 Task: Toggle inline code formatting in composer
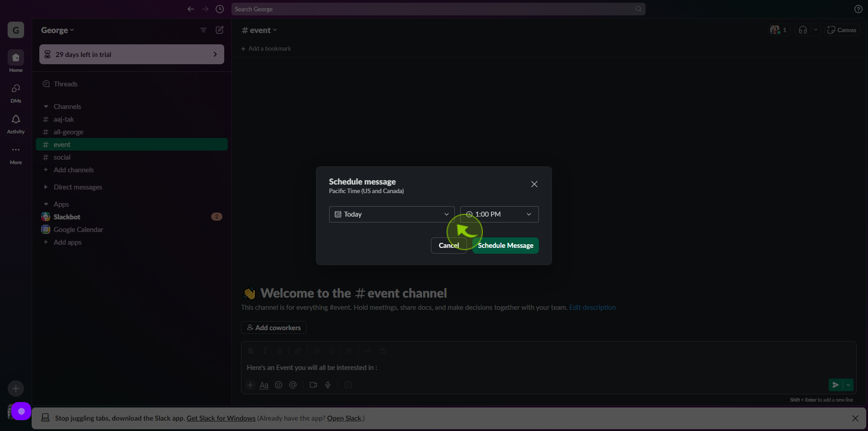[x=368, y=351]
